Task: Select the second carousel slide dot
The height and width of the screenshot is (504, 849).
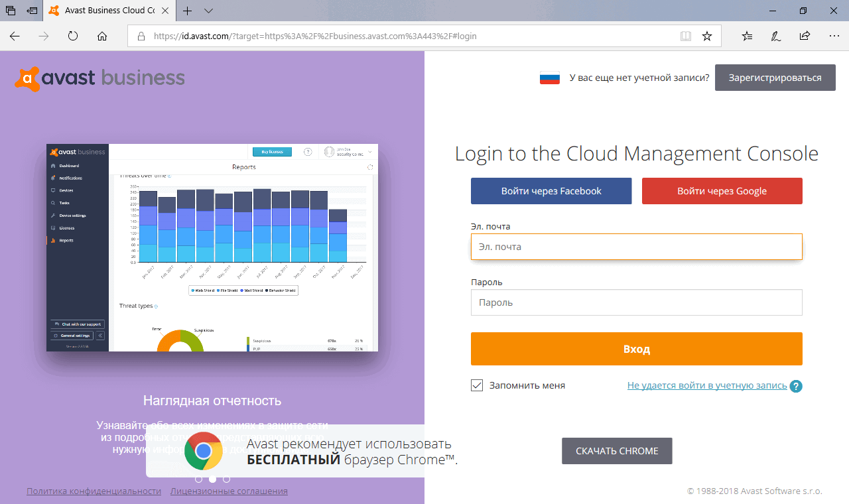Action: (212, 479)
